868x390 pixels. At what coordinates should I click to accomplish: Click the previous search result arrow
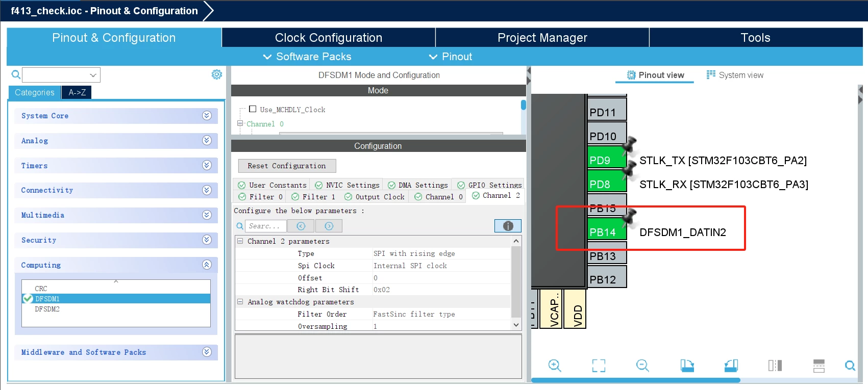pyautogui.click(x=301, y=226)
